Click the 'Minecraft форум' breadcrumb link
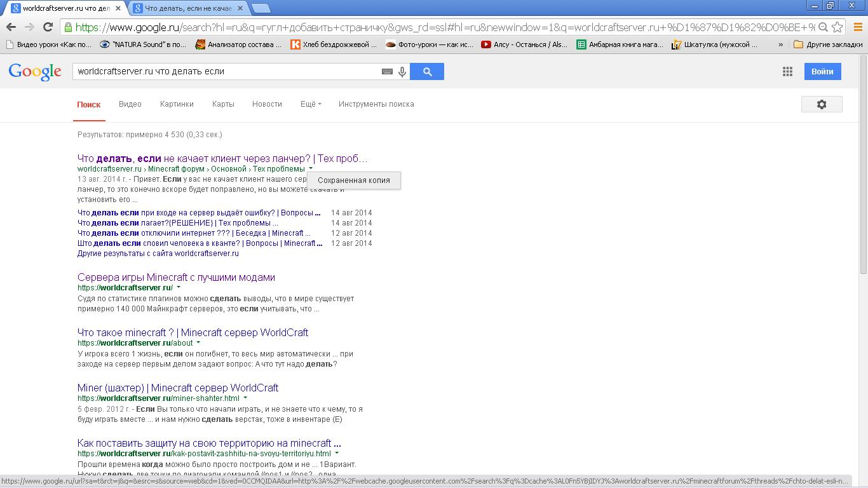 click(x=177, y=169)
